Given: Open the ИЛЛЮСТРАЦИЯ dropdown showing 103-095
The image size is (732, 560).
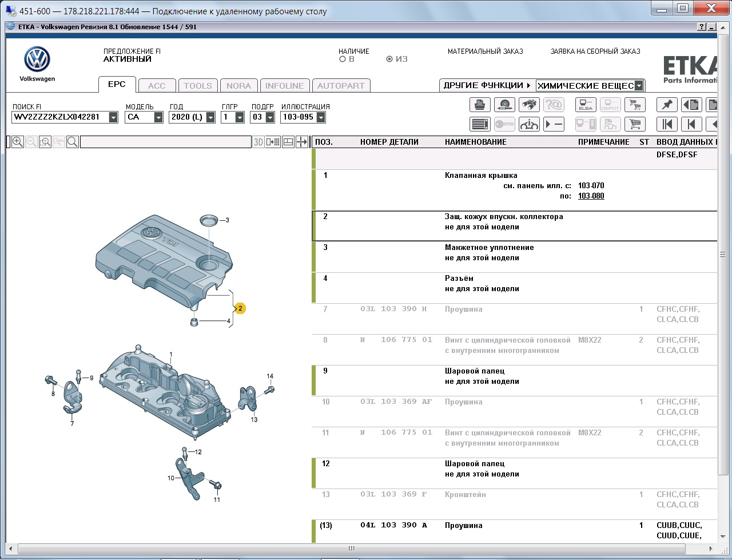Looking at the screenshot, I should pos(321,117).
